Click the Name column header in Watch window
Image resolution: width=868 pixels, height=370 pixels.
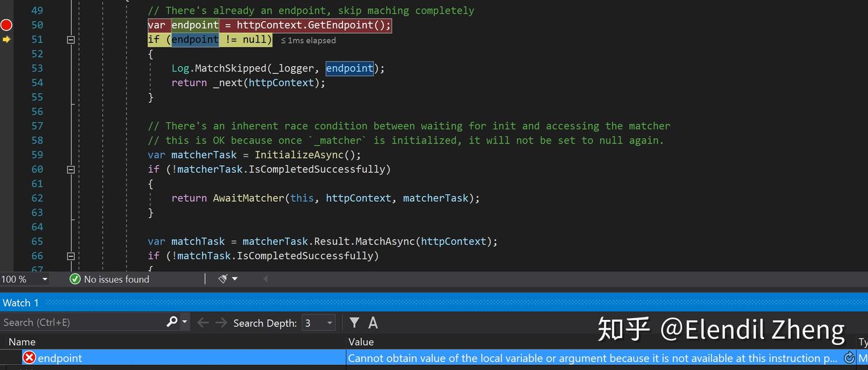22,342
